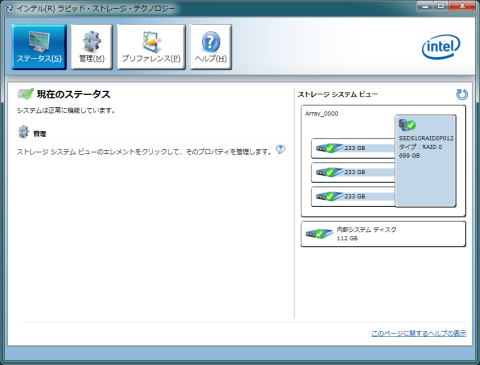Open the プリファレンス(P) preferences tab

(x=151, y=47)
